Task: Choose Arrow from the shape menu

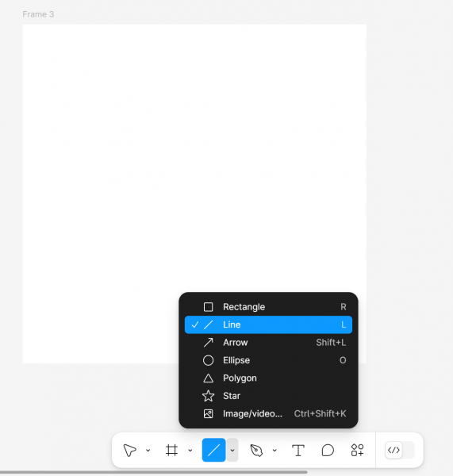Action: [x=268, y=343]
